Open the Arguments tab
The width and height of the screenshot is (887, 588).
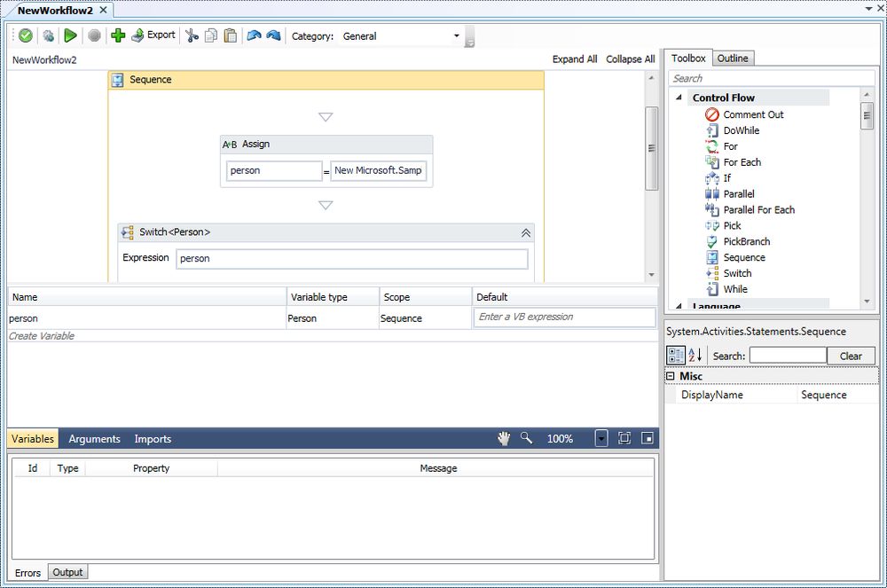(x=95, y=439)
